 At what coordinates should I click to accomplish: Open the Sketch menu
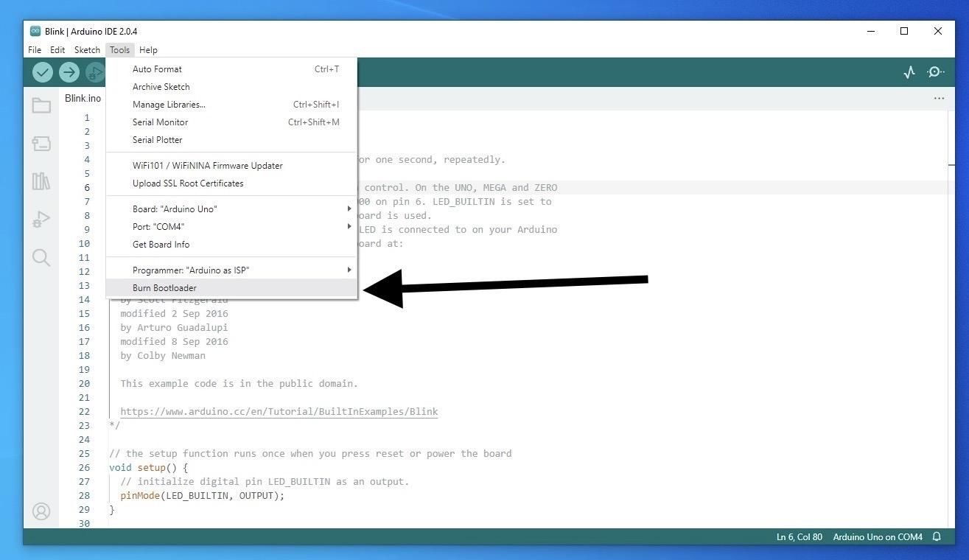pyautogui.click(x=87, y=50)
